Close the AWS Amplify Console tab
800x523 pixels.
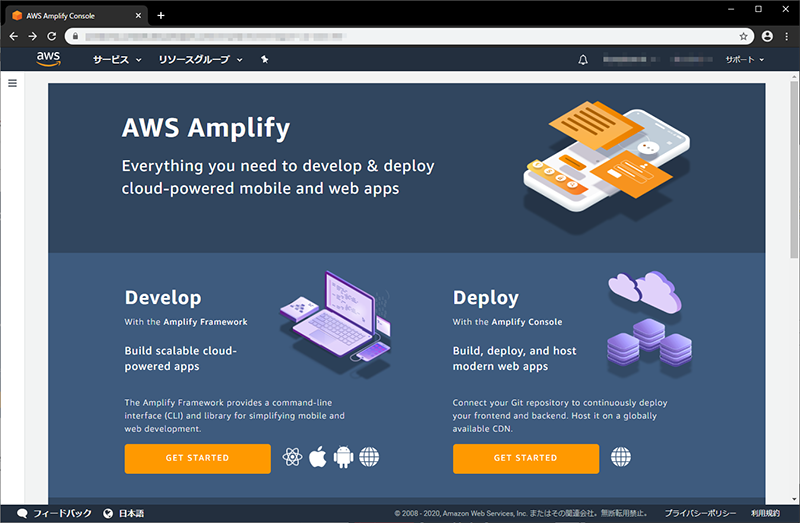pyautogui.click(x=138, y=16)
